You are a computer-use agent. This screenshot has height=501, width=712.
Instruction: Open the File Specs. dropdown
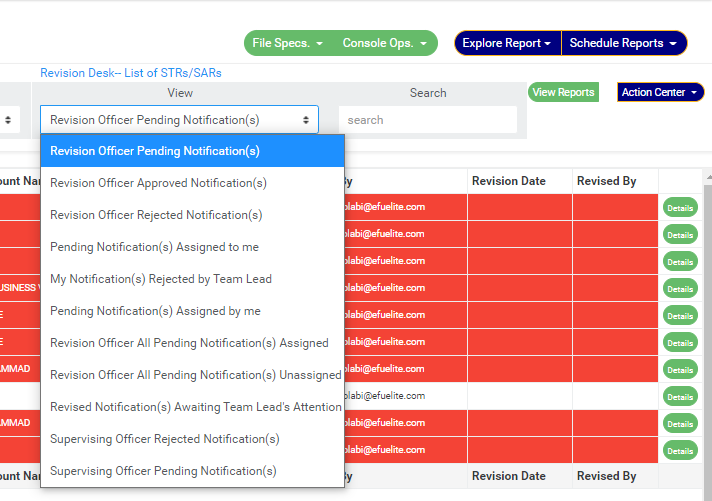pyautogui.click(x=288, y=43)
